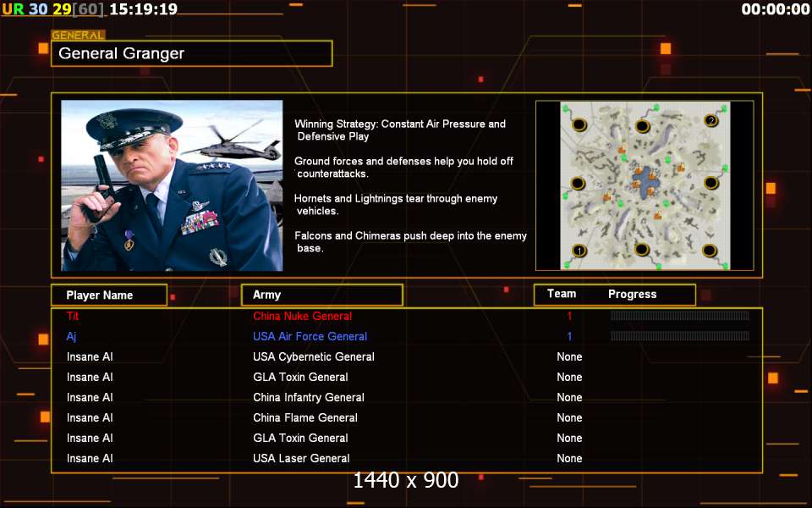Click the Falcons and Chimeras tip

[410, 242]
